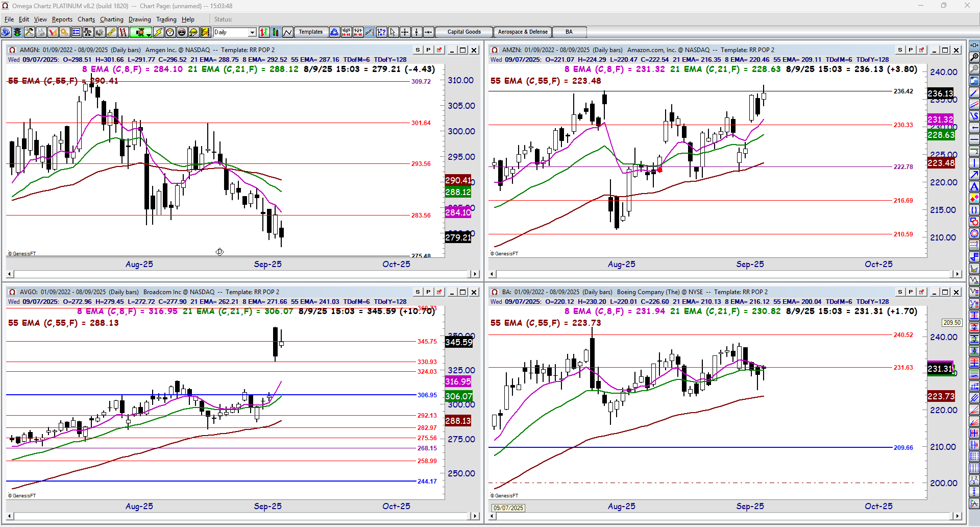Open the Trading menu
This screenshot has height=527, width=980.
click(x=166, y=19)
